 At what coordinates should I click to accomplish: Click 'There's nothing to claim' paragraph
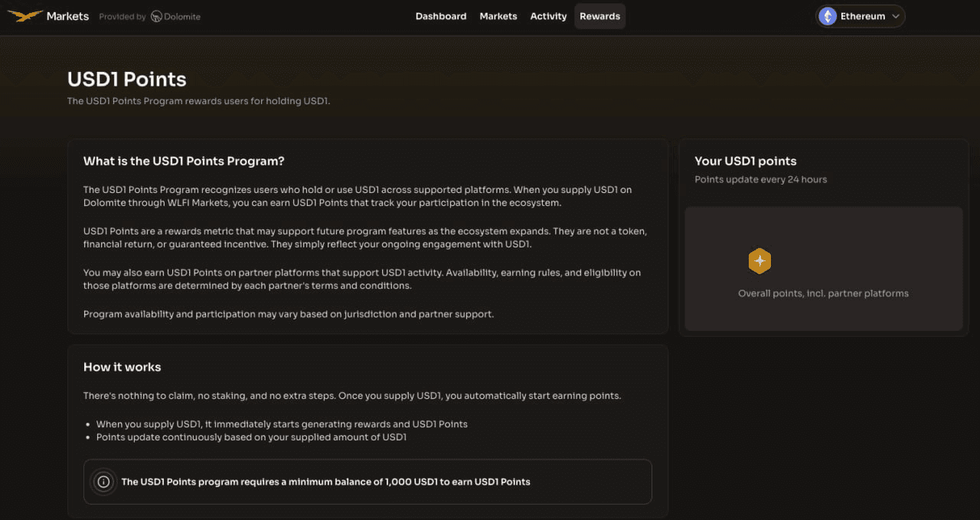point(352,396)
